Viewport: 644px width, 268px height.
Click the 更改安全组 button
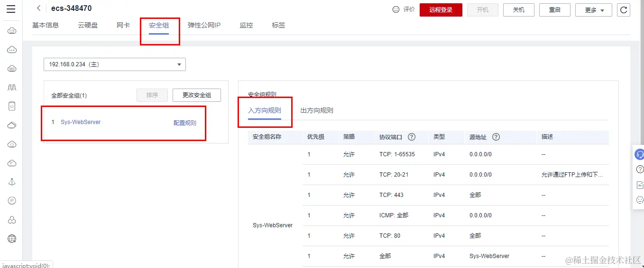point(197,95)
